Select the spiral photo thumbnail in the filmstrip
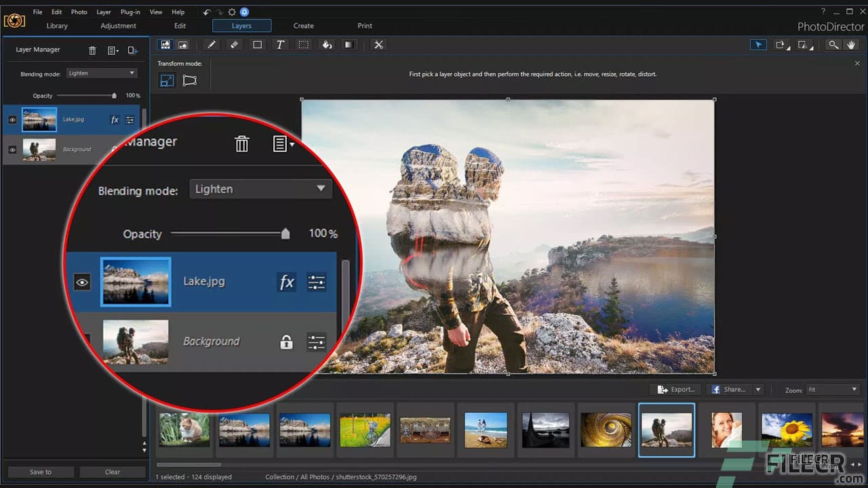The height and width of the screenshot is (488, 868). [606, 430]
